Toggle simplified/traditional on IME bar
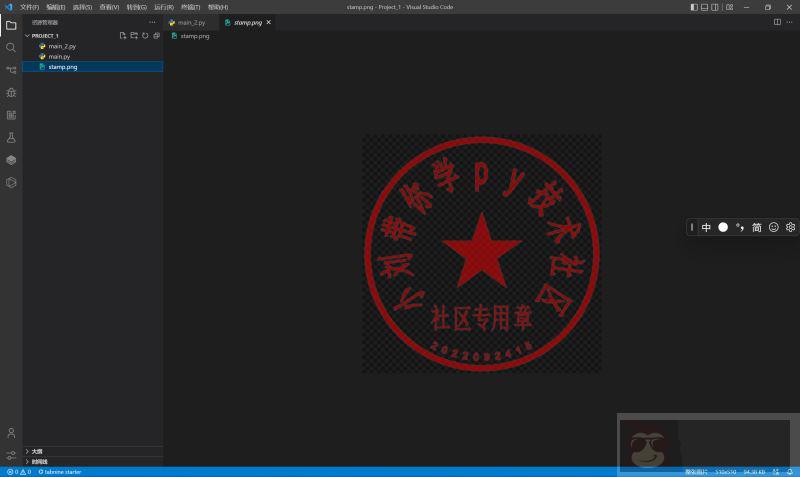800x477 pixels. [x=757, y=227]
